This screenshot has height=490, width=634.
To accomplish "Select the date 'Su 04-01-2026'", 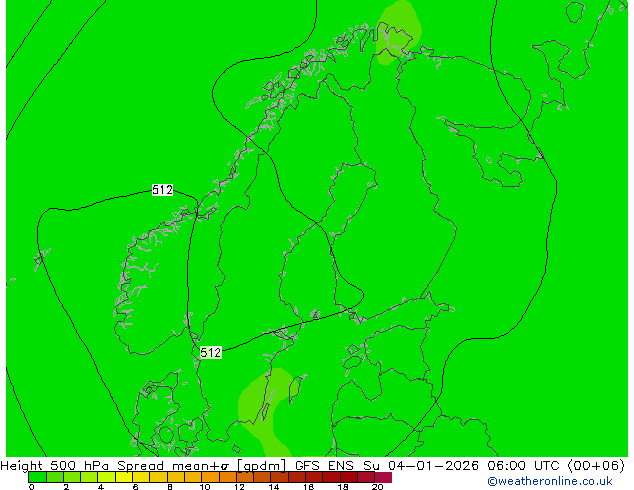I will click(421, 465).
